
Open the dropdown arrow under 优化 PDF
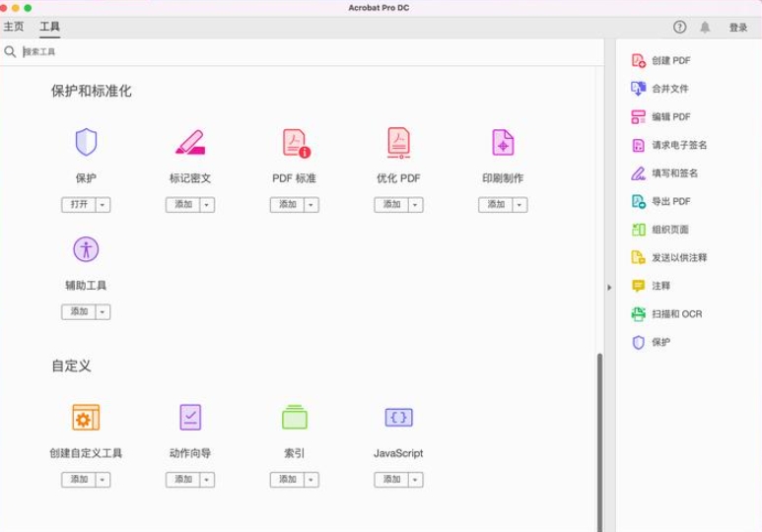click(x=415, y=205)
